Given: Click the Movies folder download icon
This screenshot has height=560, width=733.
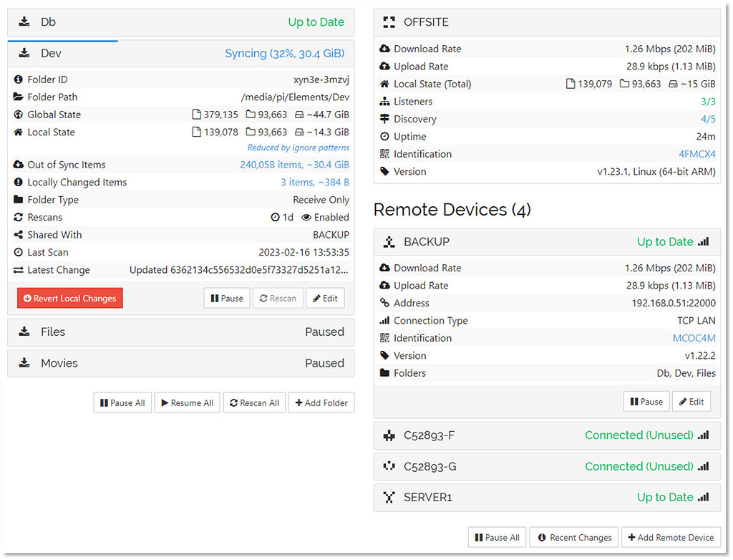Looking at the screenshot, I should (25, 363).
